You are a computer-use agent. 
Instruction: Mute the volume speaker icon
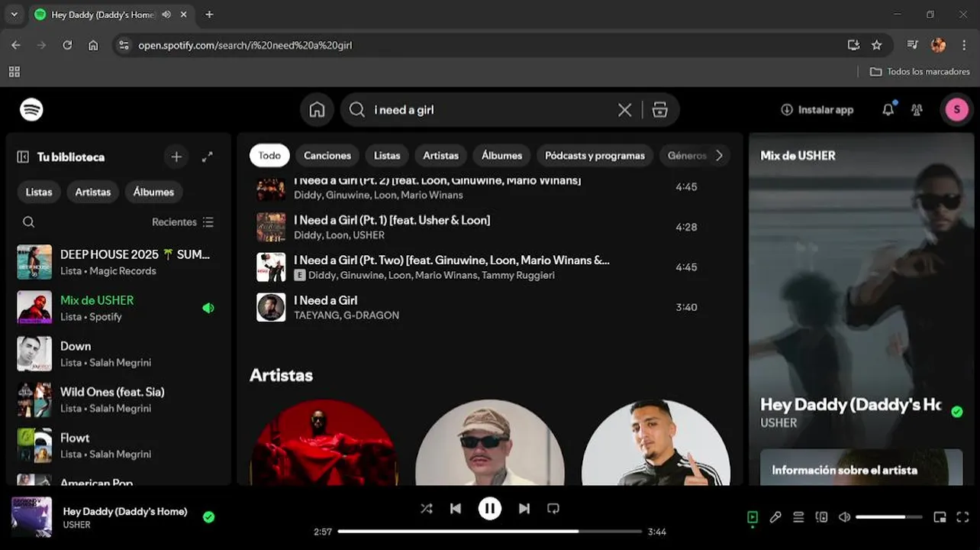844,517
